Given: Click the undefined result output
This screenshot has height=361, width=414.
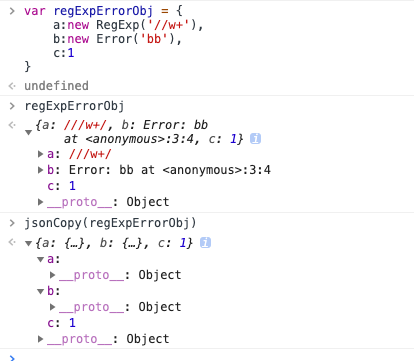Looking at the screenshot, I should (x=56, y=86).
